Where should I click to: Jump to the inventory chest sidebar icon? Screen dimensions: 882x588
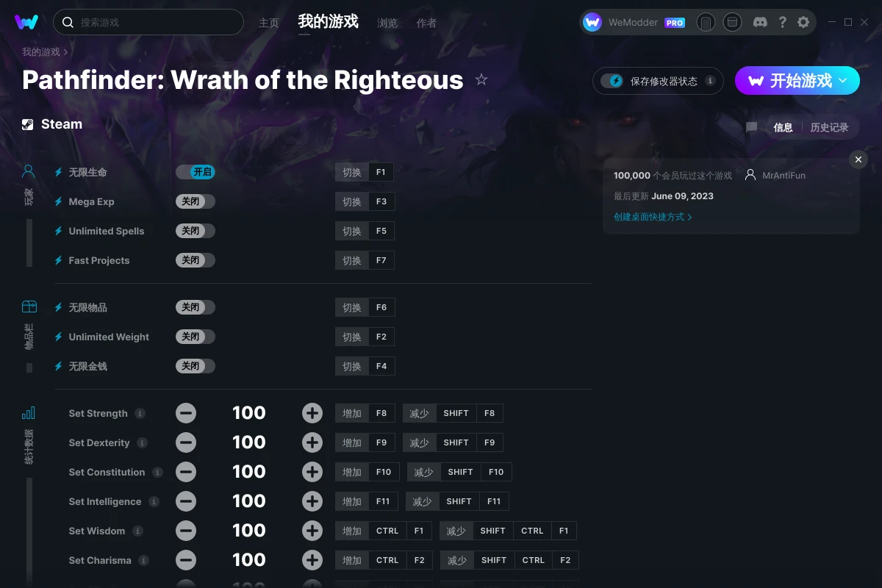tap(29, 306)
